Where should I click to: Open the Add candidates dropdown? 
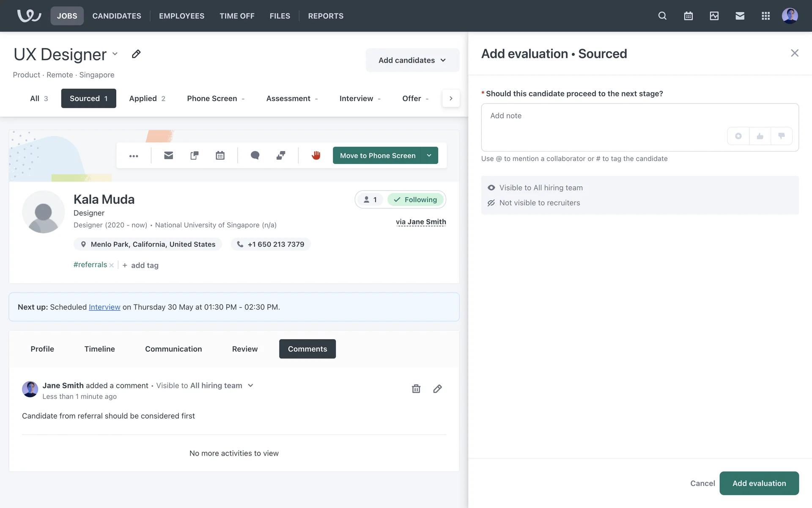412,60
